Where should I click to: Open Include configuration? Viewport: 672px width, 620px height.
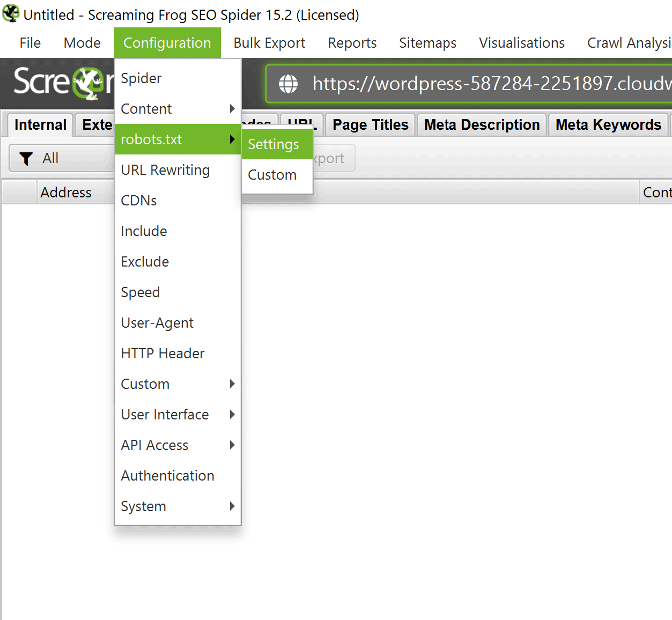[178, 231]
